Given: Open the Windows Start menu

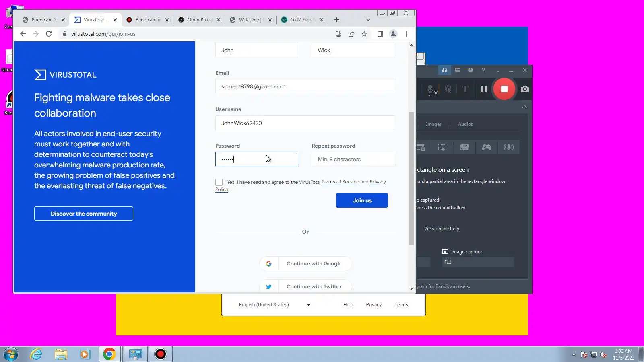Looking at the screenshot, I should click(x=11, y=354).
